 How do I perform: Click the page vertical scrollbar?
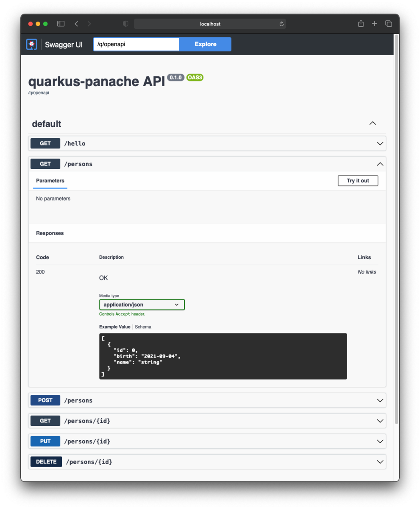pos(396,229)
